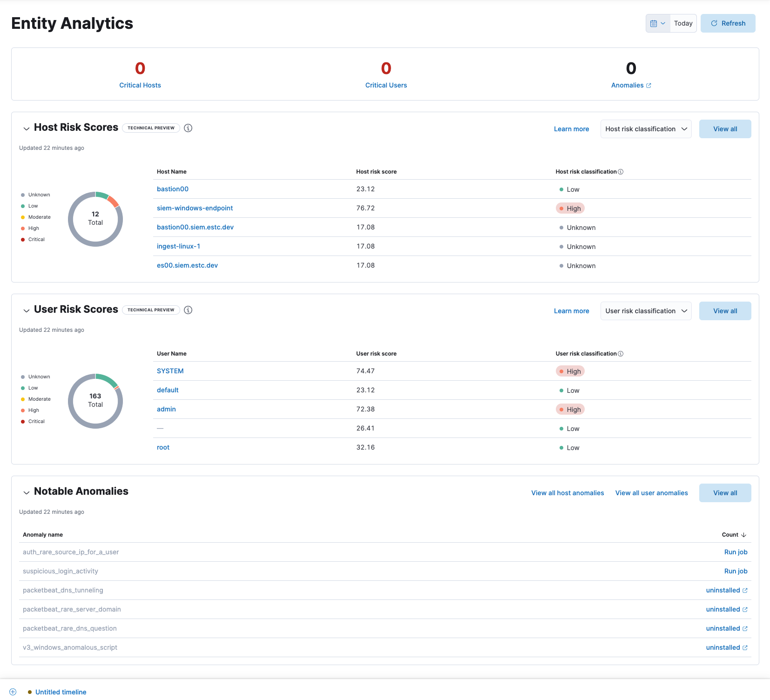
Task: Click the User risk classification column info icon
Action: (621, 353)
